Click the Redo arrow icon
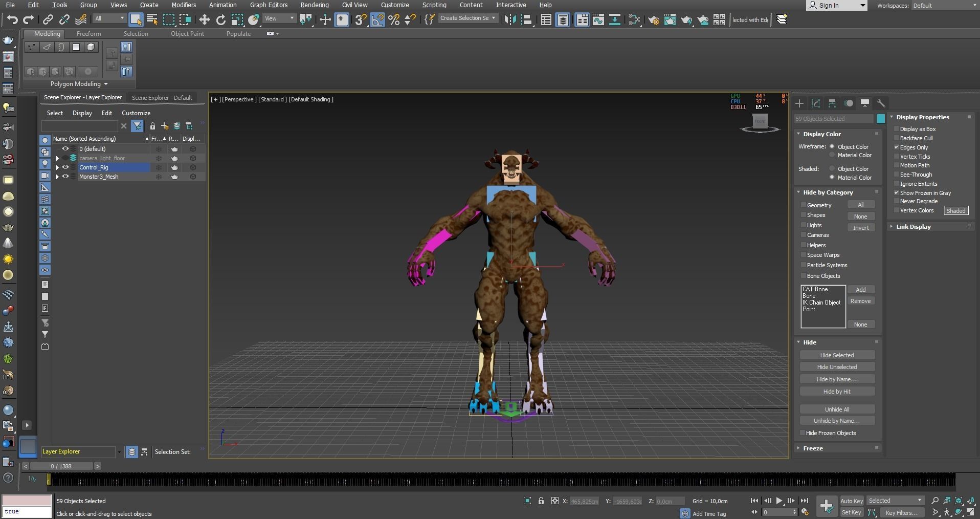 29,19
